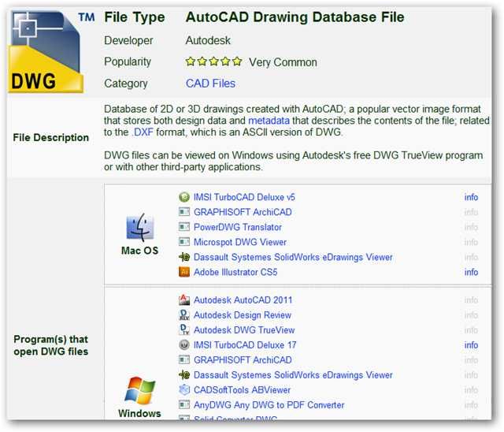Screen dimensions: 504x432
Task: Click icon beside AnyDWG PDF Converter
Action: pos(184,404)
